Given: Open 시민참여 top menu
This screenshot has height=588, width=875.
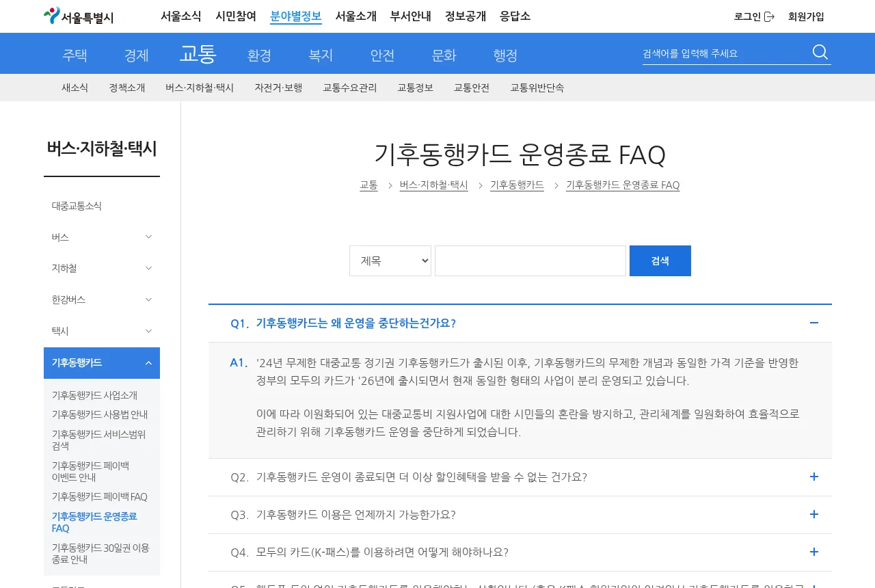Looking at the screenshot, I should (236, 16).
